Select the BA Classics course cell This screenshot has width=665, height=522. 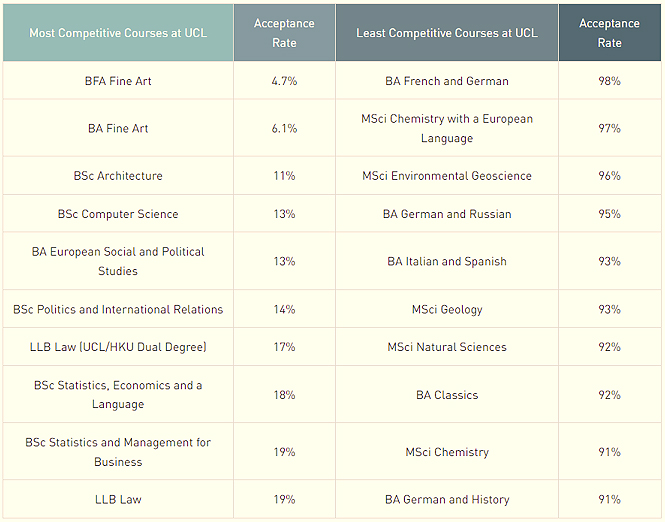tap(446, 395)
